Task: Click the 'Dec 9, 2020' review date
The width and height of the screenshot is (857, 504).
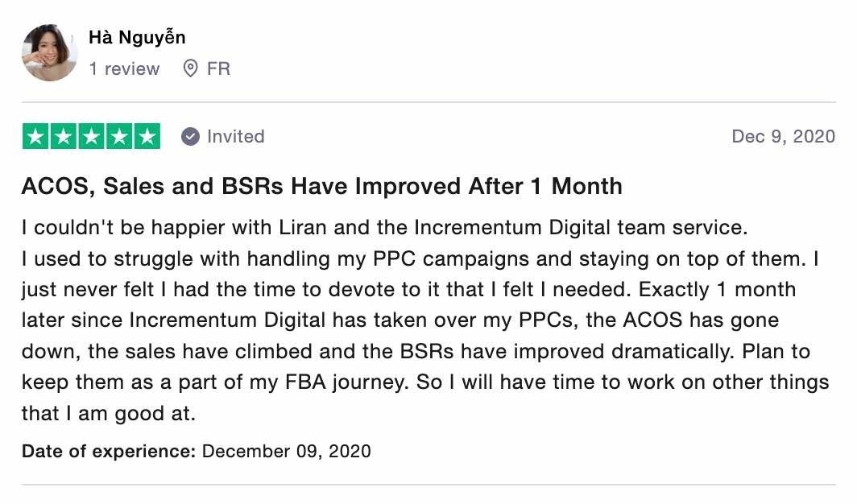Action: 783,137
